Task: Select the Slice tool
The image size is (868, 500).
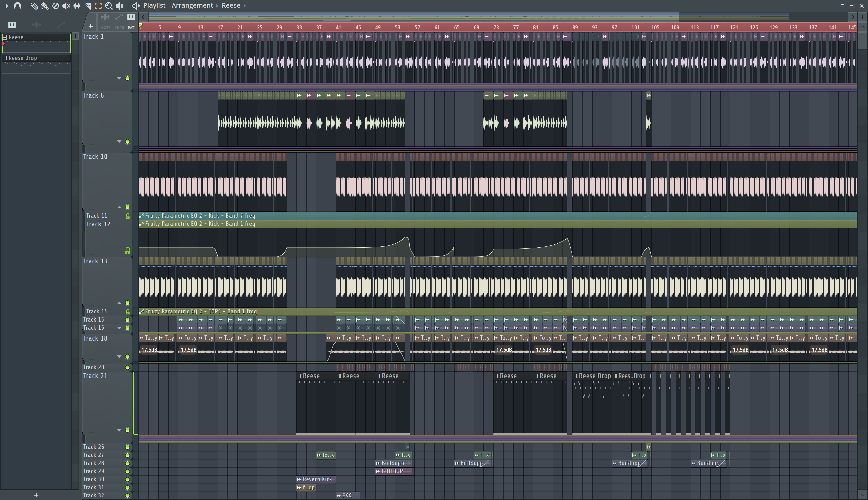Action: 88,6
